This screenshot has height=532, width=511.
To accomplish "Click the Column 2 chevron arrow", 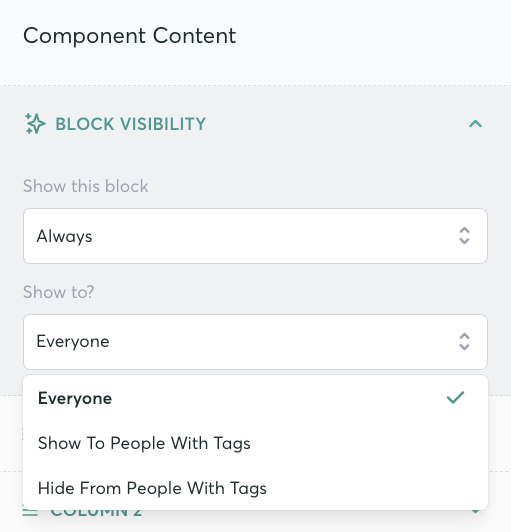I will [475, 512].
